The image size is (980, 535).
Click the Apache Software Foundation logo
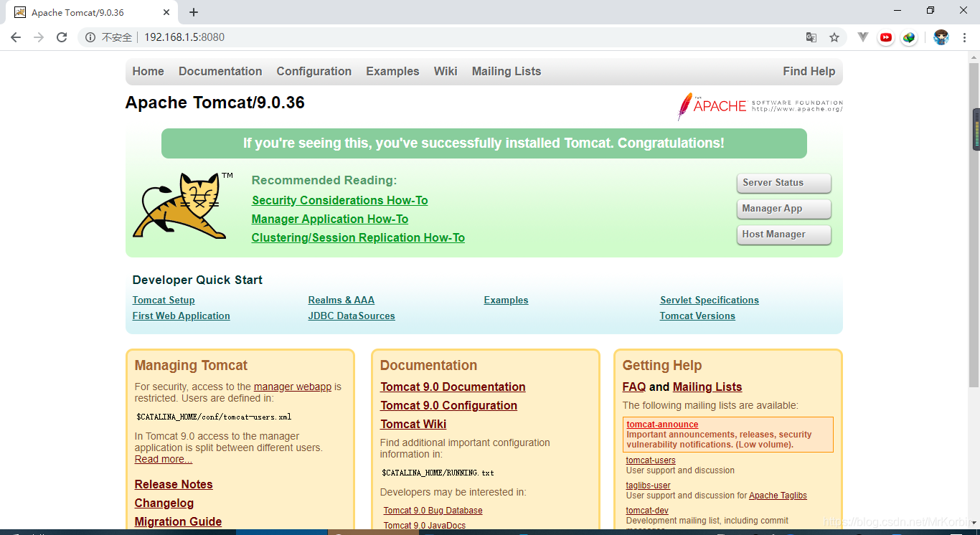click(760, 106)
